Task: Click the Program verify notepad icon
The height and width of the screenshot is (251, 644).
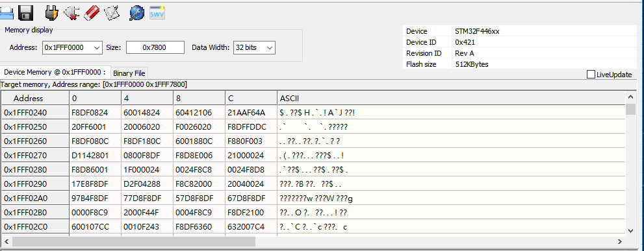Action: coord(111,13)
